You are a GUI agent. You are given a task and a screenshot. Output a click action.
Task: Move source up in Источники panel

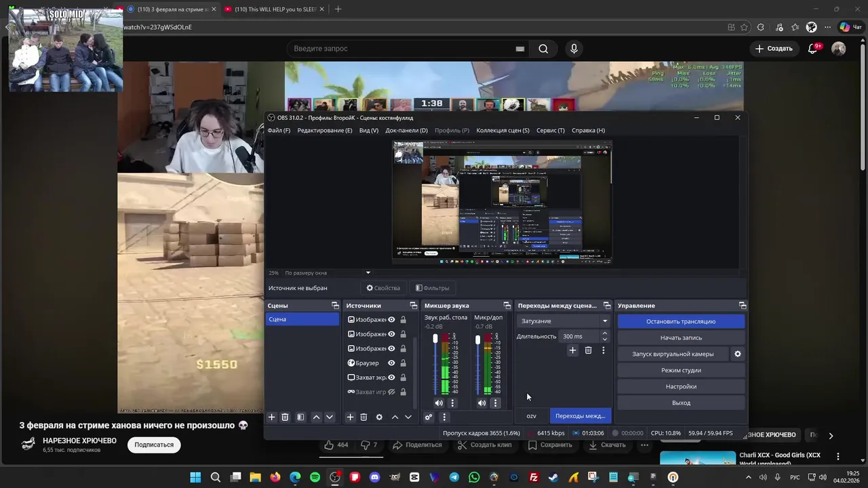[395, 417]
